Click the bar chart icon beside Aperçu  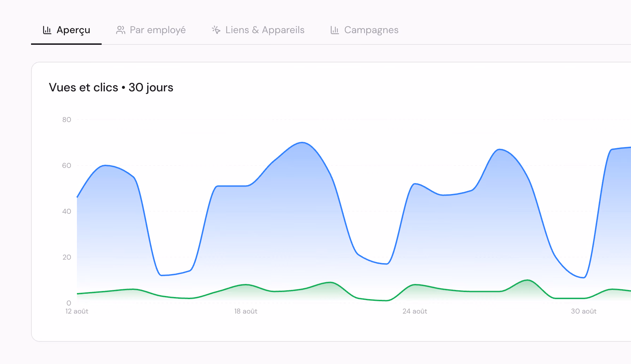[x=47, y=30]
